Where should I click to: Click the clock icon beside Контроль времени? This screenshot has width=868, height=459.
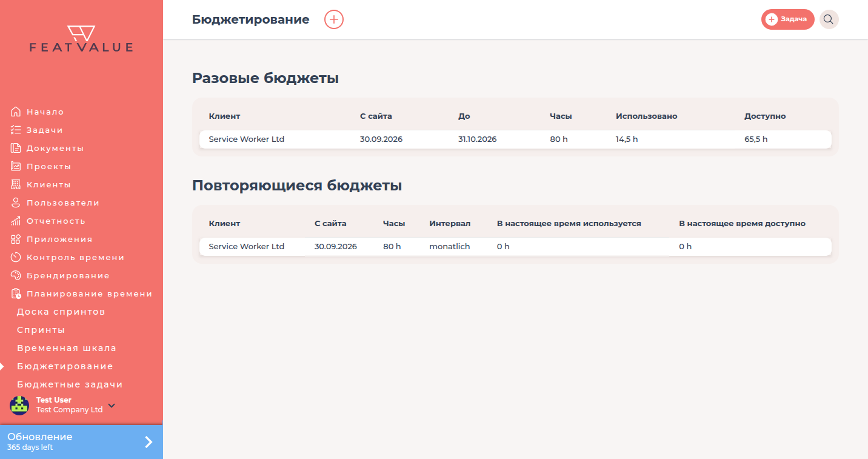[x=16, y=257]
